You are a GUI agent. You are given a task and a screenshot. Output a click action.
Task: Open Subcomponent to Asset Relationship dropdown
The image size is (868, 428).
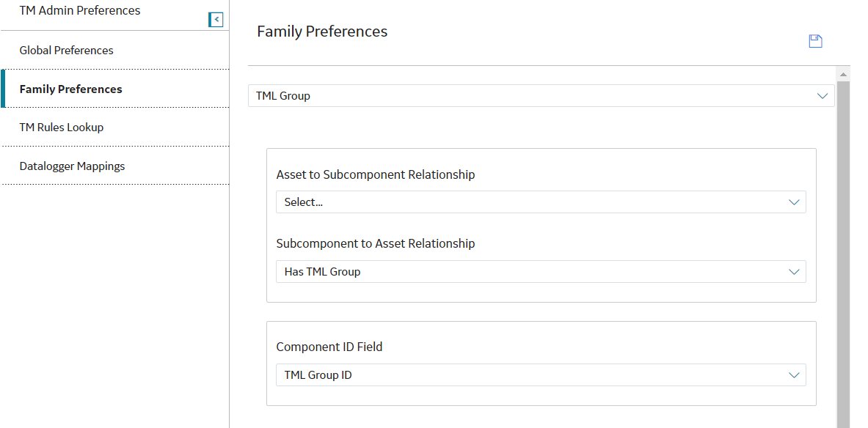tap(541, 271)
